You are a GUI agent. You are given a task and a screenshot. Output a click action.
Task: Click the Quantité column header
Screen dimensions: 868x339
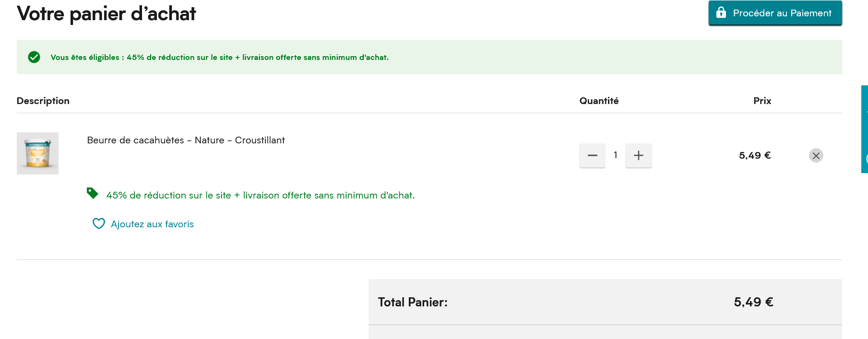[599, 101]
